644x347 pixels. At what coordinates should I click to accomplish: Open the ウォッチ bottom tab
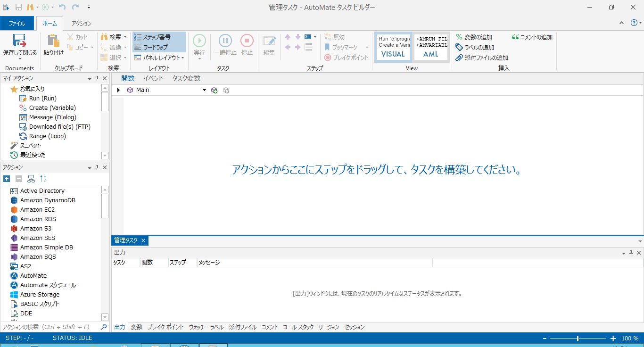point(197,327)
